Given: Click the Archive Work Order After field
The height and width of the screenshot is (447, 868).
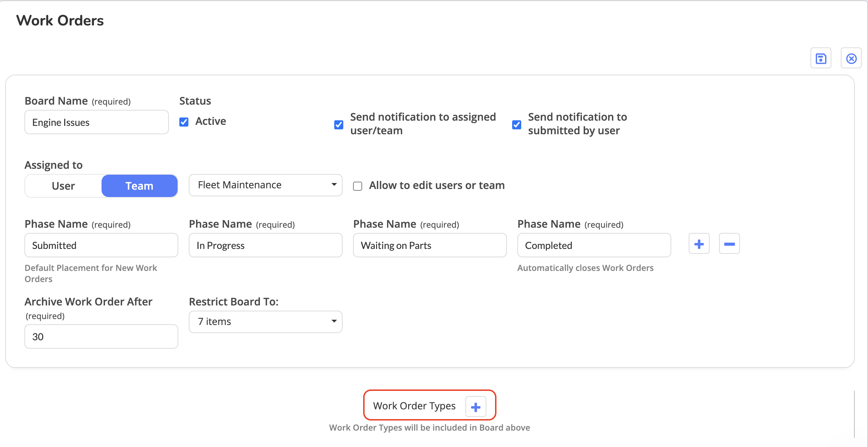Looking at the screenshot, I should click(x=101, y=336).
